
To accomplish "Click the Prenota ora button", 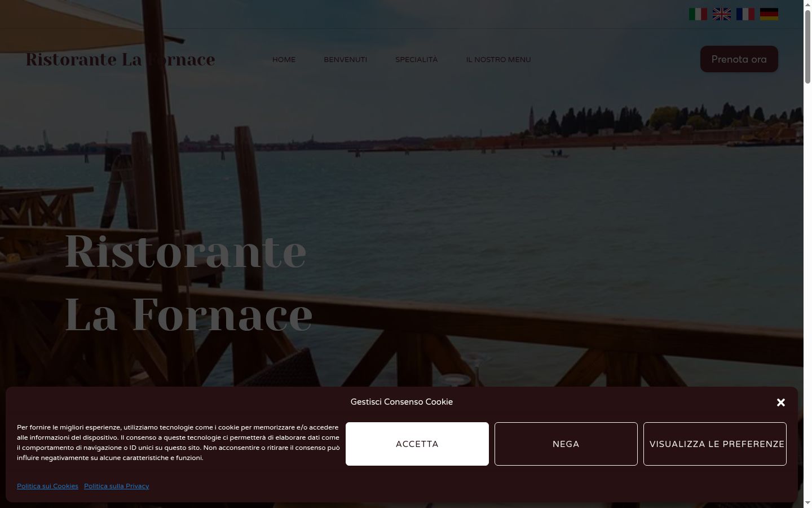I will pos(739,59).
